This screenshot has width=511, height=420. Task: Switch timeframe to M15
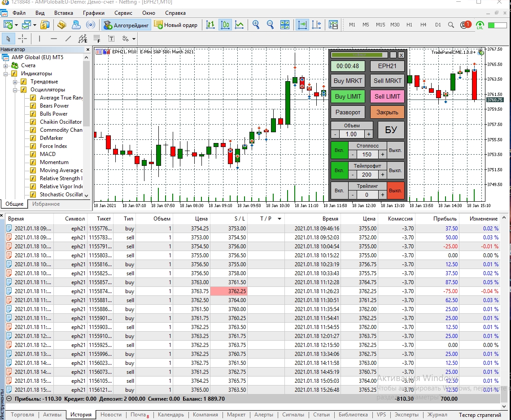[380, 25]
